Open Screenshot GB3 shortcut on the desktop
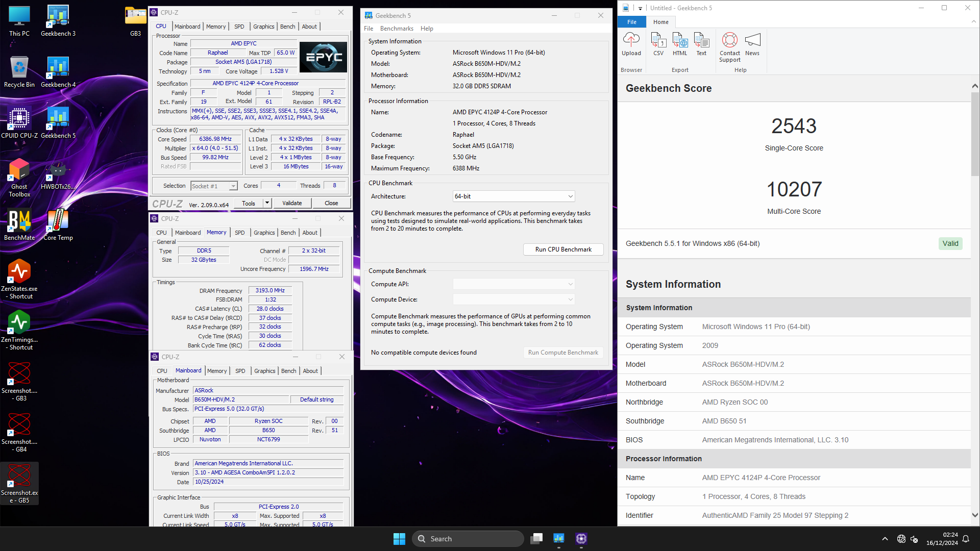This screenshot has height=551, width=980. click(x=19, y=382)
